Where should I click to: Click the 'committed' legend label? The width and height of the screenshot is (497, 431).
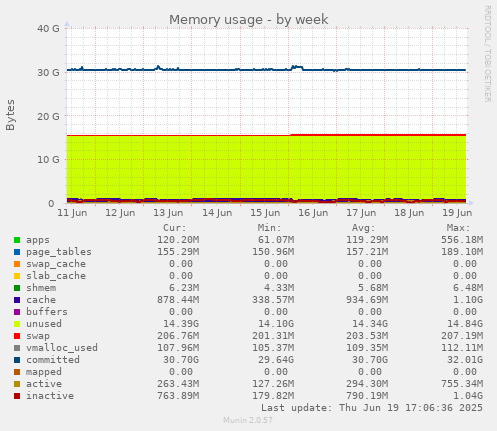point(53,360)
